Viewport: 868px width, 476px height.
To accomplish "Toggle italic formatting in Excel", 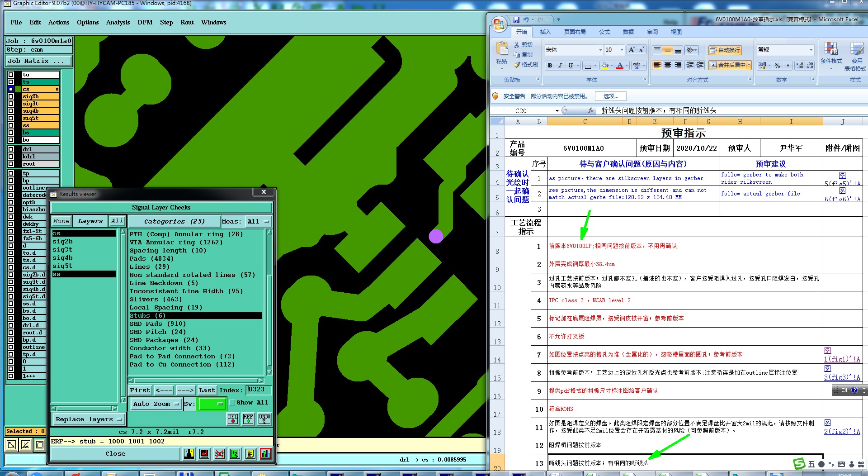I will click(x=560, y=66).
